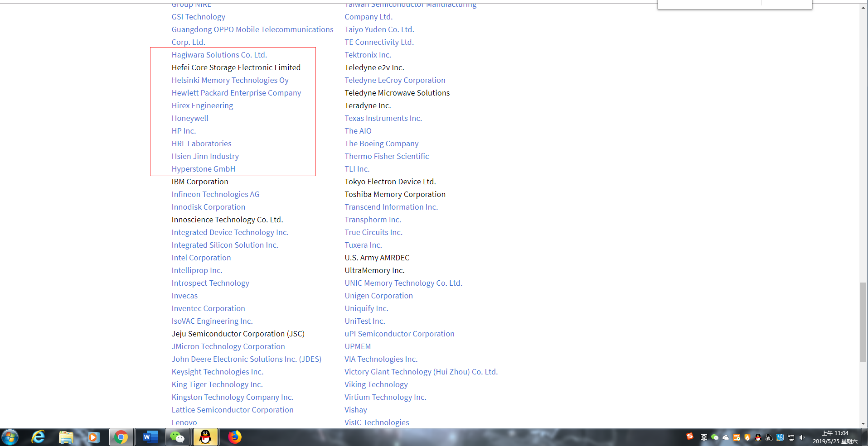Follow the Intel Corporation link
The width and height of the screenshot is (868, 446).
point(201,258)
